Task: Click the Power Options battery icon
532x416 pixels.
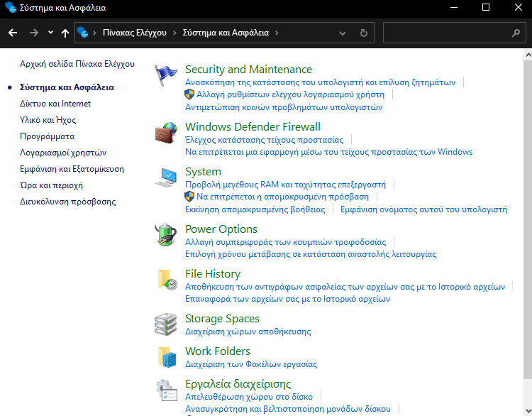Action: click(165, 235)
